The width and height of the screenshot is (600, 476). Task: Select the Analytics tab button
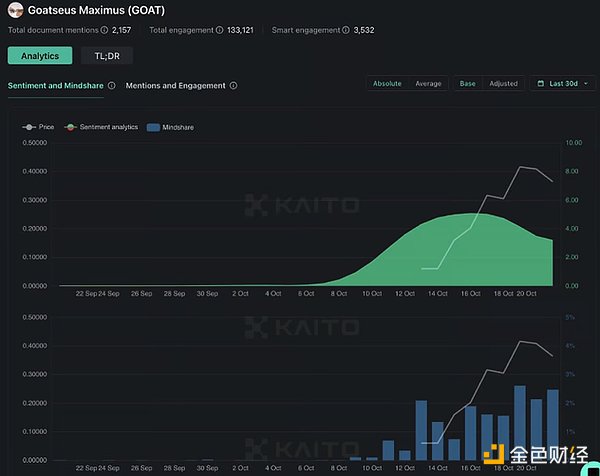pyautogui.click(x=40, y=56)
